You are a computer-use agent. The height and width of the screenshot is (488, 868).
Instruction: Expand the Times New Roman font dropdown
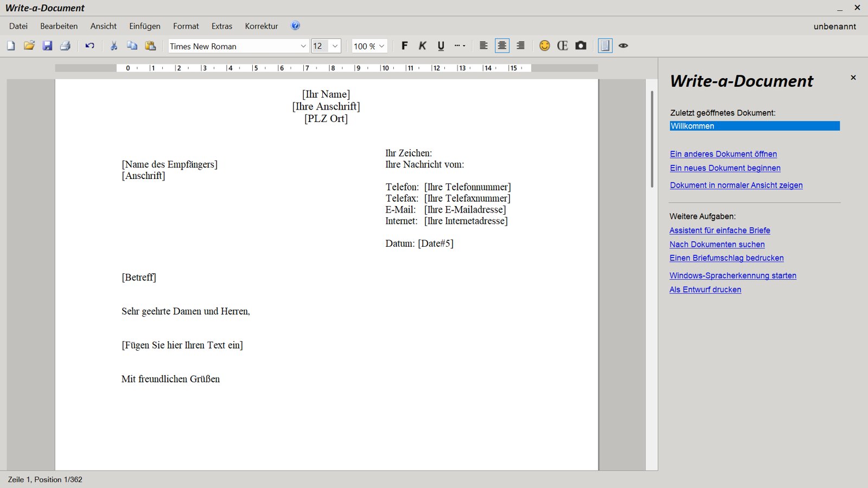(x=303, y=47)
